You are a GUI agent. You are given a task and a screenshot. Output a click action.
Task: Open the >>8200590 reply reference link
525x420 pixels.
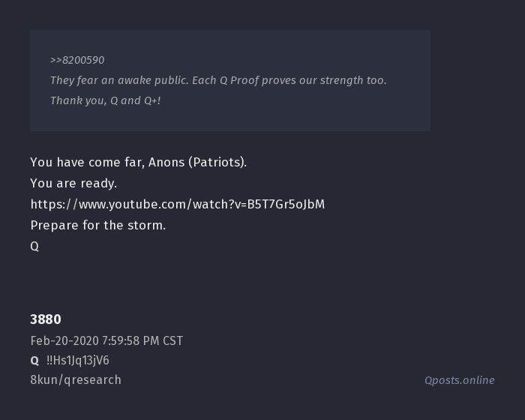tap(77, 60)
